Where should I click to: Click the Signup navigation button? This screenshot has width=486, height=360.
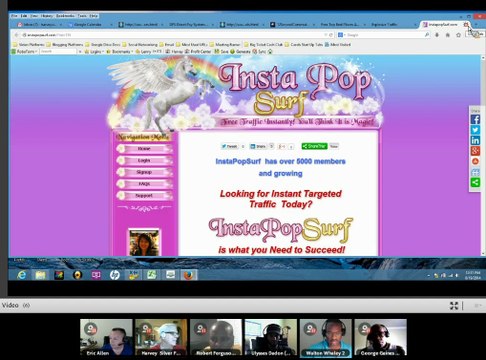click(x=144, y=172)
